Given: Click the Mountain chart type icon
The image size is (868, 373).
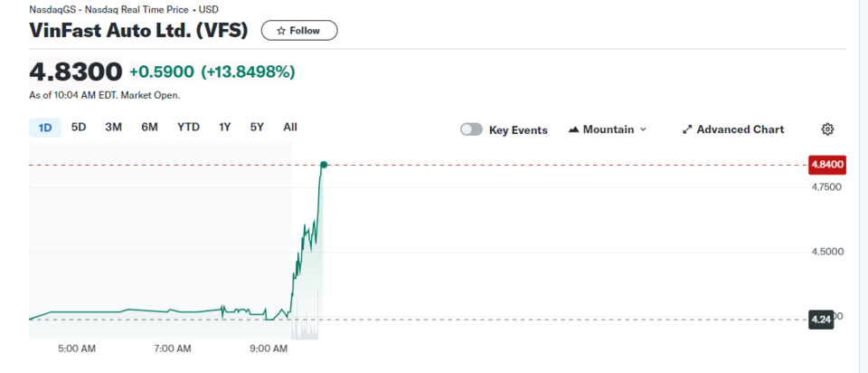Looking at the screenshot, I should (x=573, y=129).
